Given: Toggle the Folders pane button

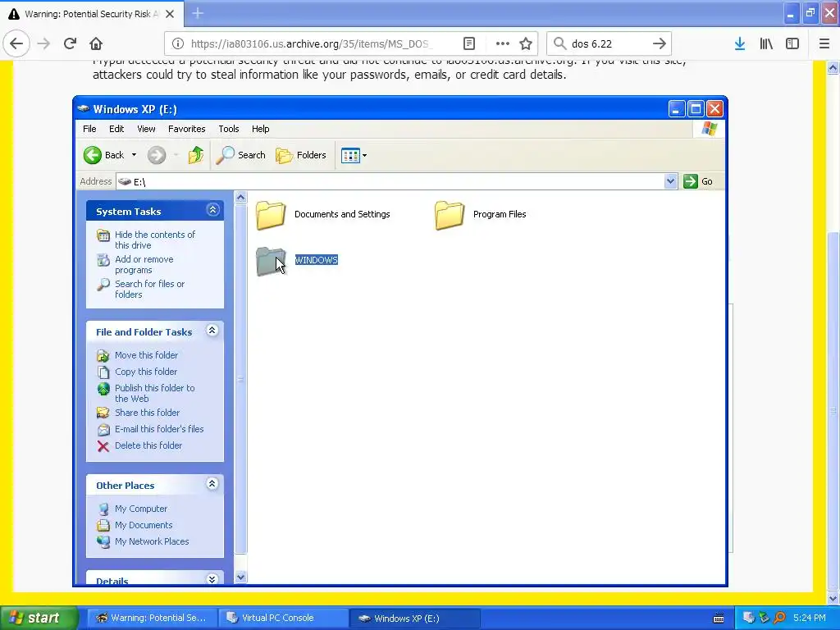Looking at the screenshot, I should click(x=301, y=155).
